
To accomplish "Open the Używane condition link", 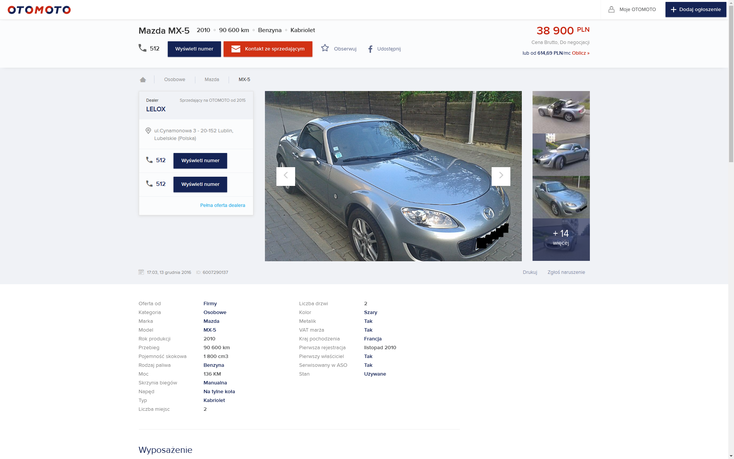I will pyautogui.click(x=375, y=374).
